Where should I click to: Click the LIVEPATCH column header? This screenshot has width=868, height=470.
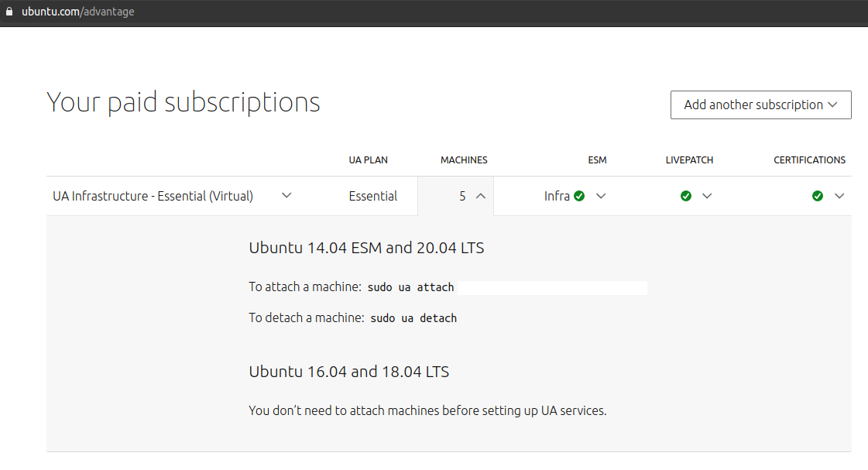tap(689, 160)
